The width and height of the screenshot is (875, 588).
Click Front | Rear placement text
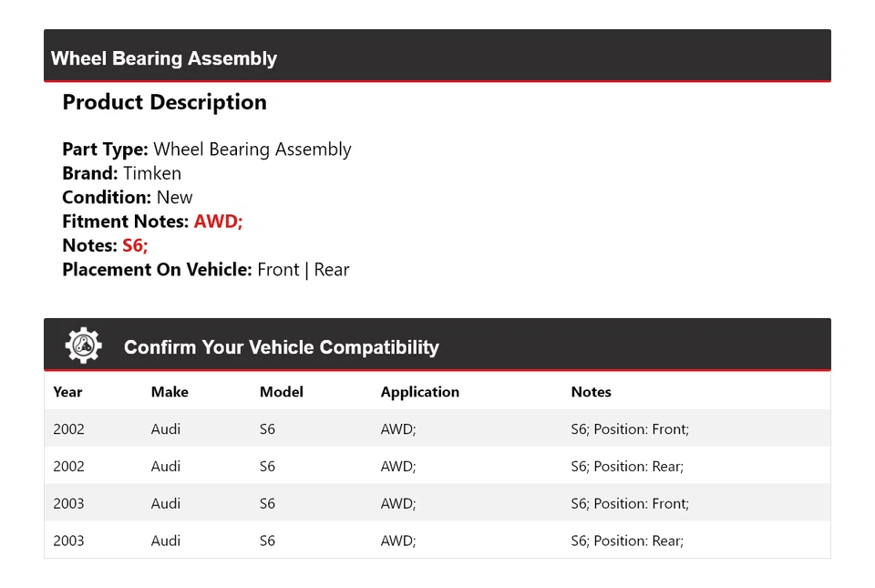pos(303,270)
